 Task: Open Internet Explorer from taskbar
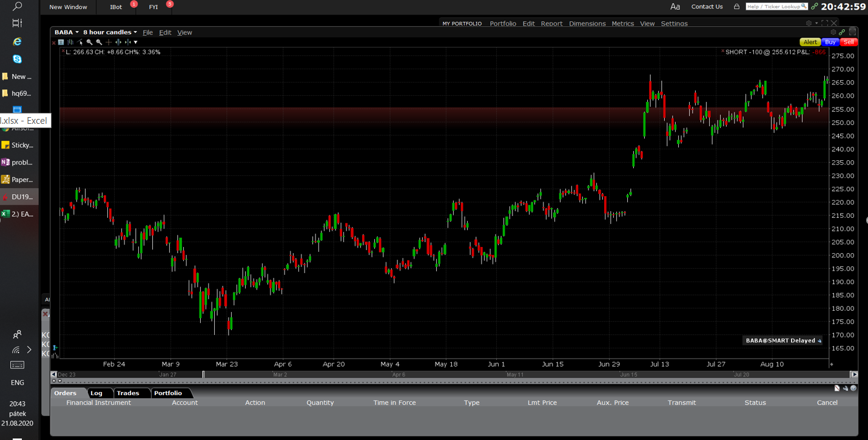pyautogui.click(x=17, y=41)
